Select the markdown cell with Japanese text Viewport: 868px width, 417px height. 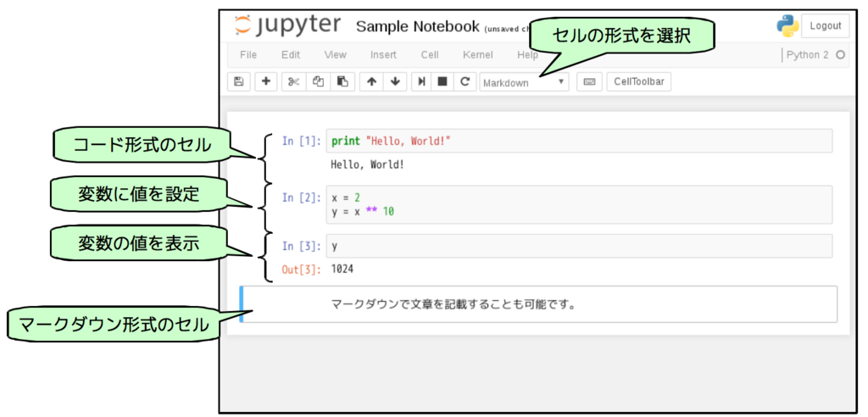point(538,304)
